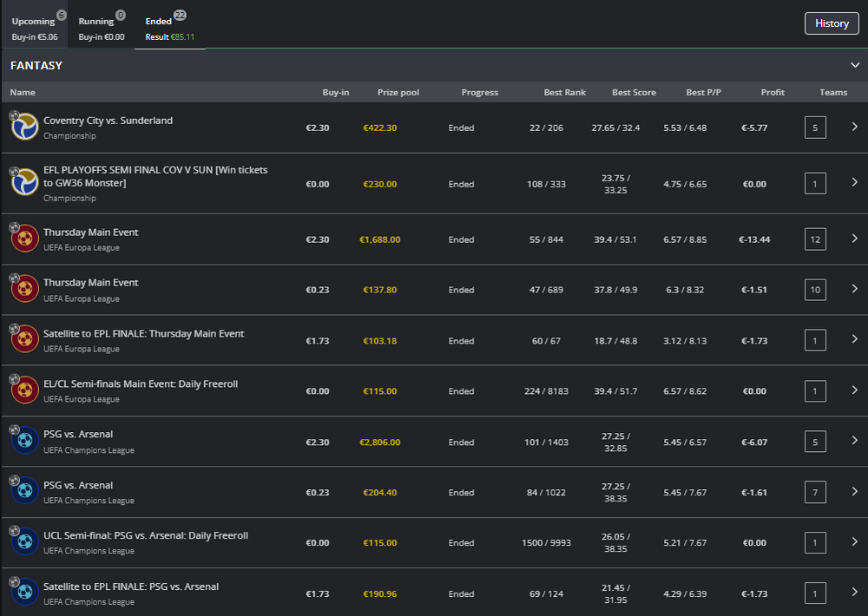
Task: Open UCL Semi-final: PSG vs. Arsenal: Daily Freeroll name
Action: [x=146, y=536]
